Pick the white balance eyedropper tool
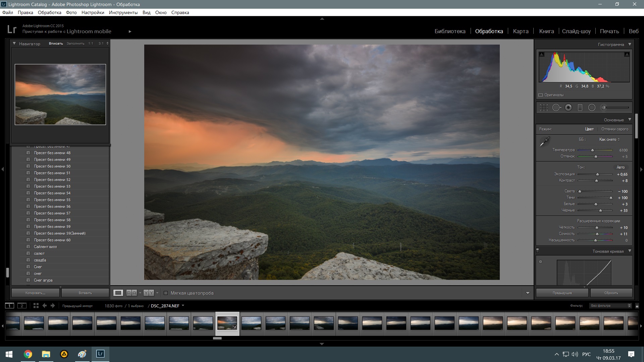644x362 pixels. point(544,142)
